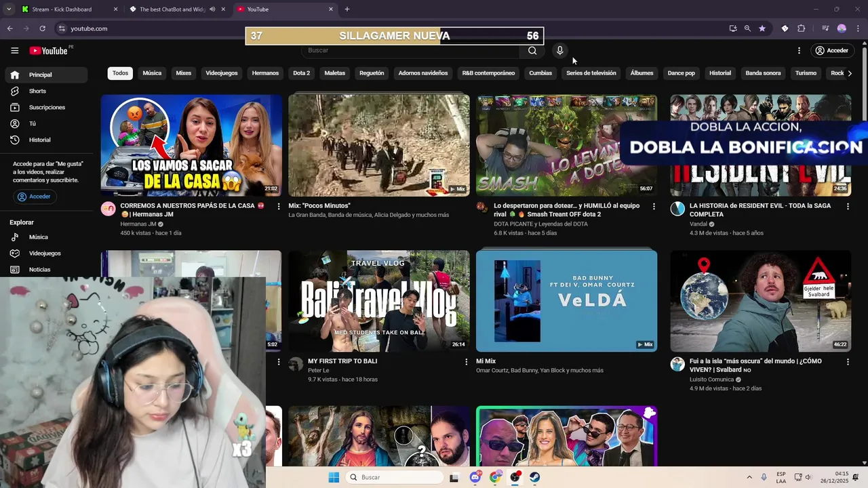Show hidden system tray icons
This screenshot has width=868, height=488.
click(749, 477)
